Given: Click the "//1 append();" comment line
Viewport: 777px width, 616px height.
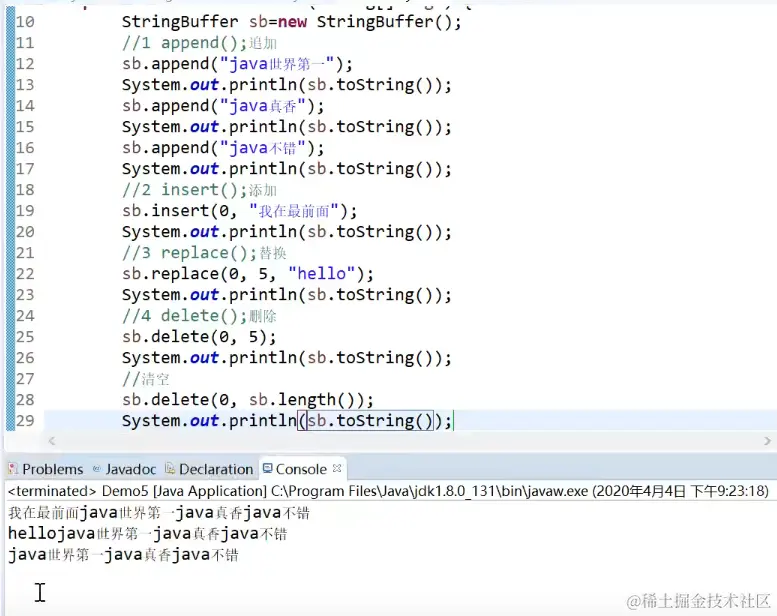Looking at the screenshot, I should [199, 43].
